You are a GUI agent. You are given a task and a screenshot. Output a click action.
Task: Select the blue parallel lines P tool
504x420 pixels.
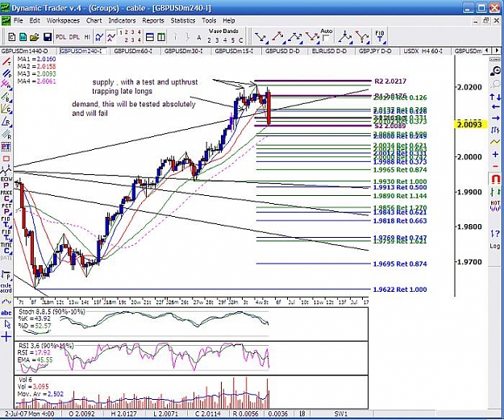coord(6,73)
